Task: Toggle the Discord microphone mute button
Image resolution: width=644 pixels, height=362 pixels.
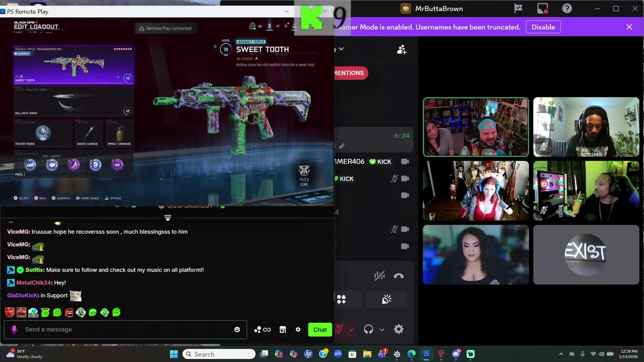Action: click(340, 329)
